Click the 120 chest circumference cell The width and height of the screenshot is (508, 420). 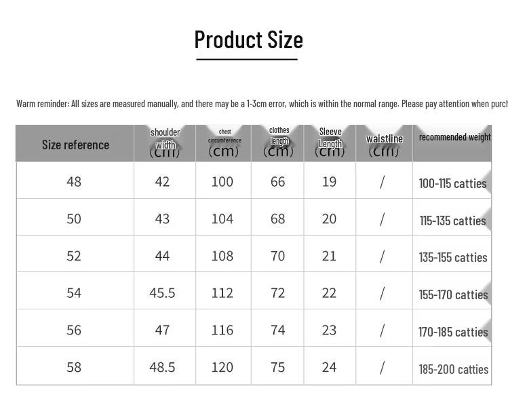222,367
